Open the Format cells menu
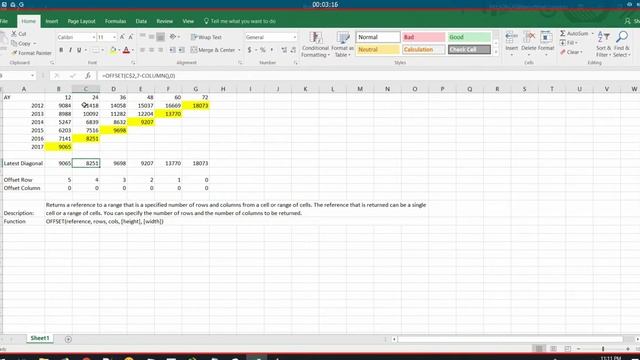This screenshot has height=360, width=640. pyautogui.click(x=546, y=44)
